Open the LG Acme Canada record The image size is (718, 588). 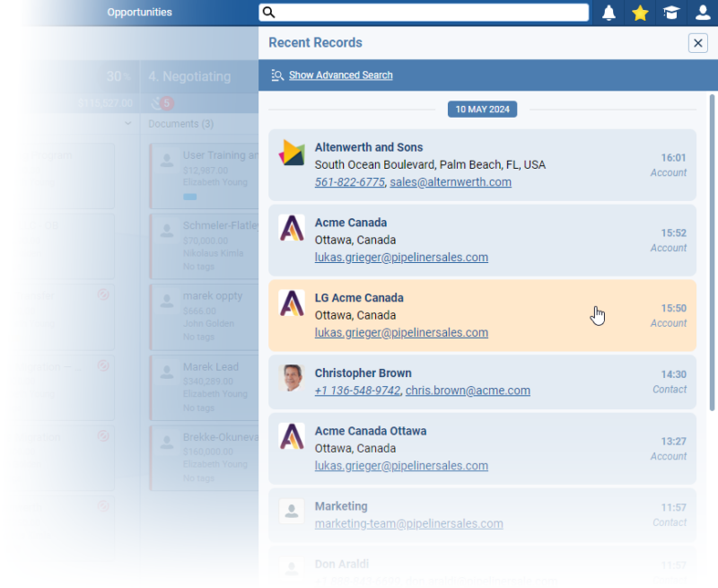click(x=359, y=298)
